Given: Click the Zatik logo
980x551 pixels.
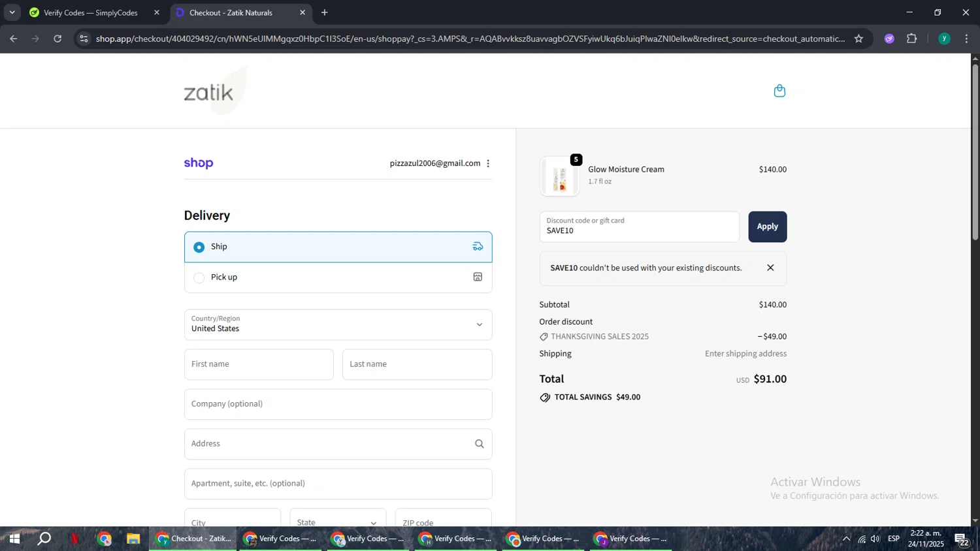Looking at the screenshot, I should point(215,91).
